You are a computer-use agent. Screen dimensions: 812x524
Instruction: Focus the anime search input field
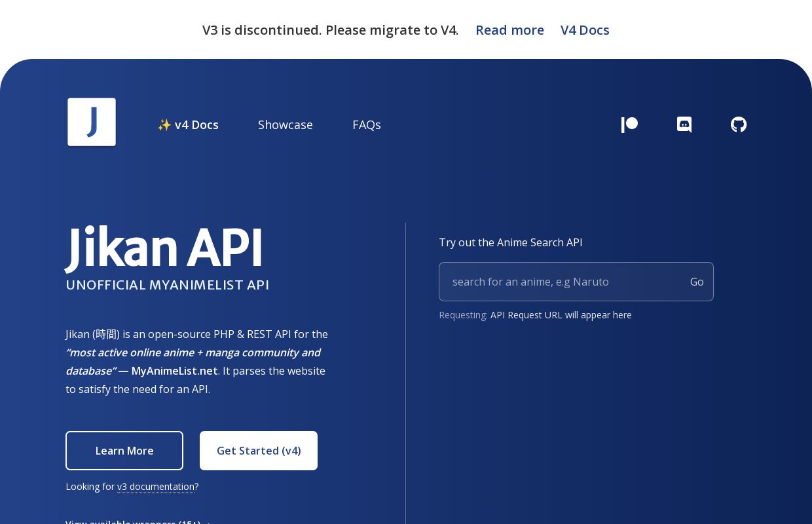[560, 282]
